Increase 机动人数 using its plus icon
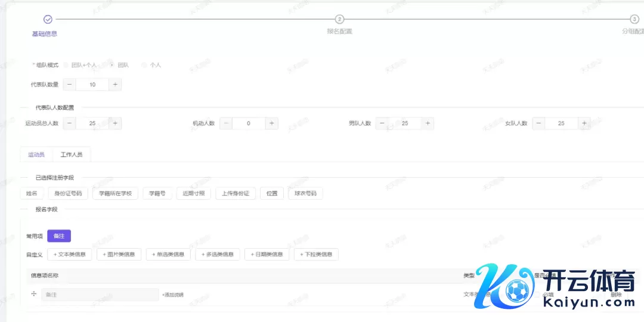This screenshot has width=644, height=322. [271, 123]
